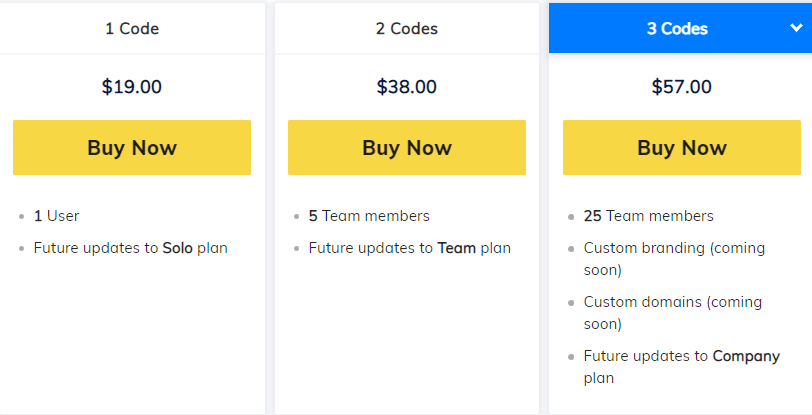Expand the chevron in 3 Codes header

(x=795, y=27)
